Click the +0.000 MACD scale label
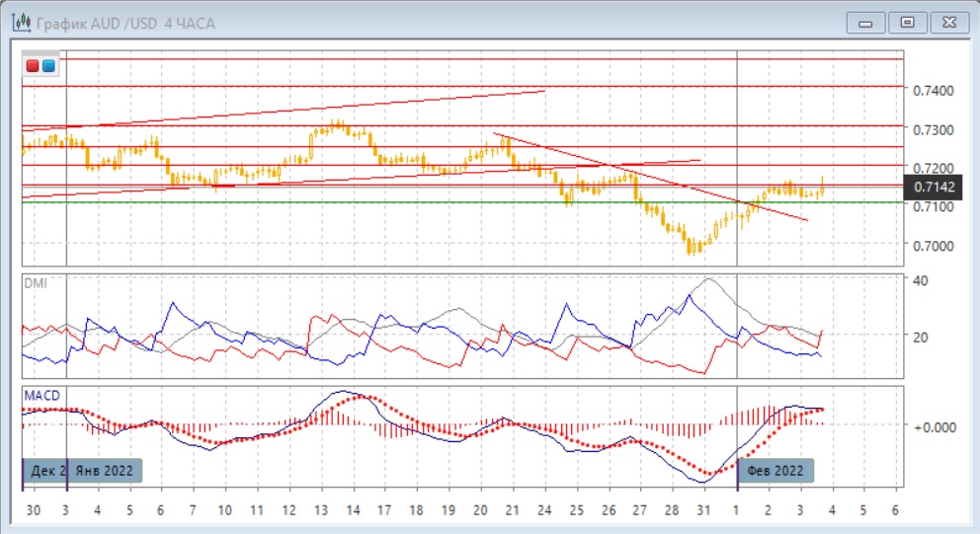This screenshot has height=534, width=980. (933, 427)
